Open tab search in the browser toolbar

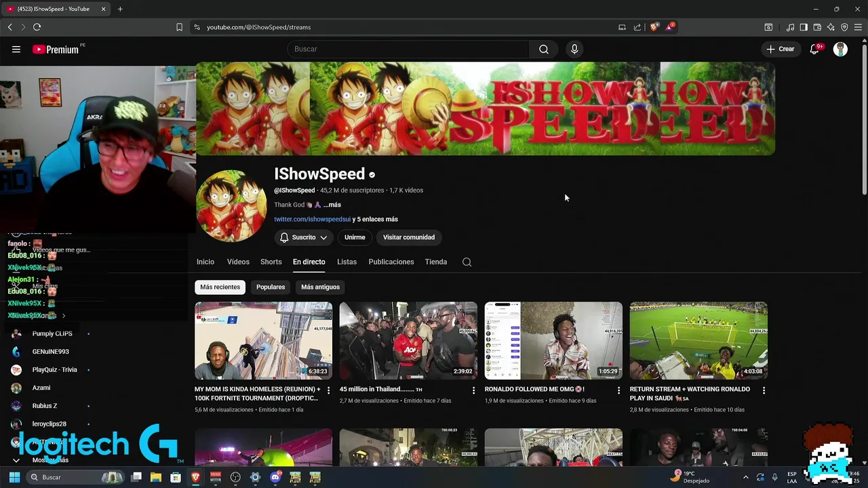tap(768, 27)
